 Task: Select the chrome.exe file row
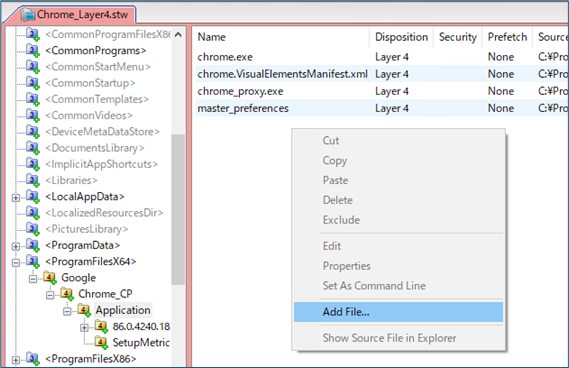[382, 57]
